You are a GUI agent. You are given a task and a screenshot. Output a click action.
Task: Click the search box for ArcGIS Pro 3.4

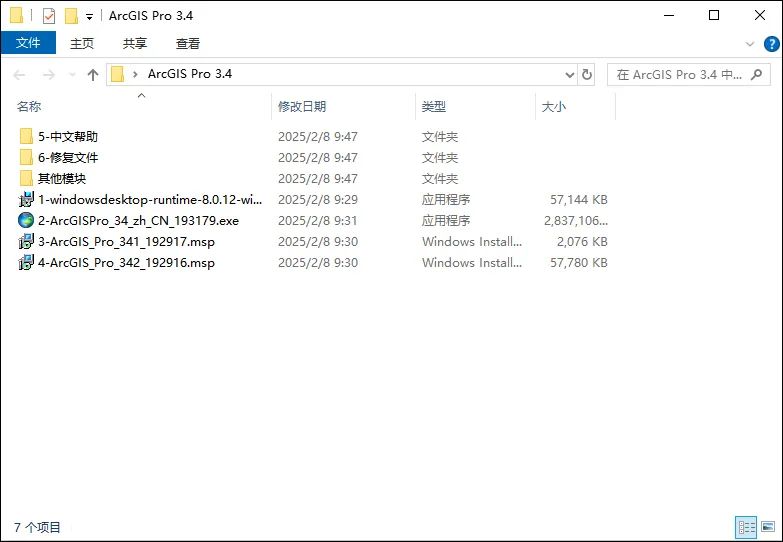pos(689,75)
